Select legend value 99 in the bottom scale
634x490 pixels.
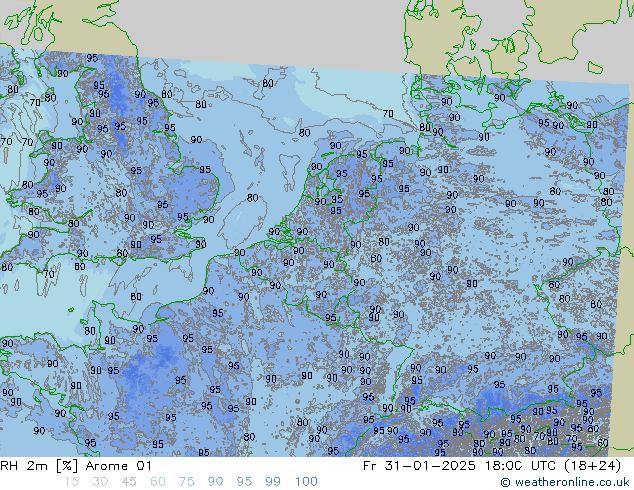[x=273, y=482]
